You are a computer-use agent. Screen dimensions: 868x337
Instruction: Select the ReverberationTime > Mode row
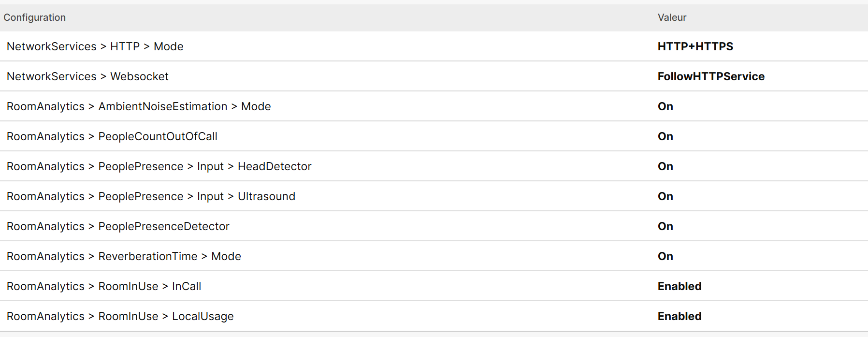(x=434, y=256)
